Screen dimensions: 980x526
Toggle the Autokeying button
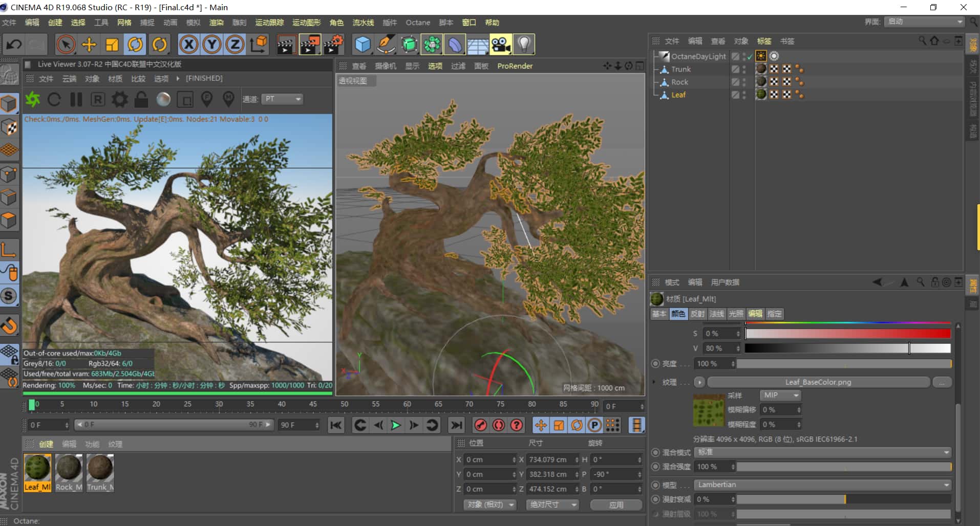click(x=499, y=425)
